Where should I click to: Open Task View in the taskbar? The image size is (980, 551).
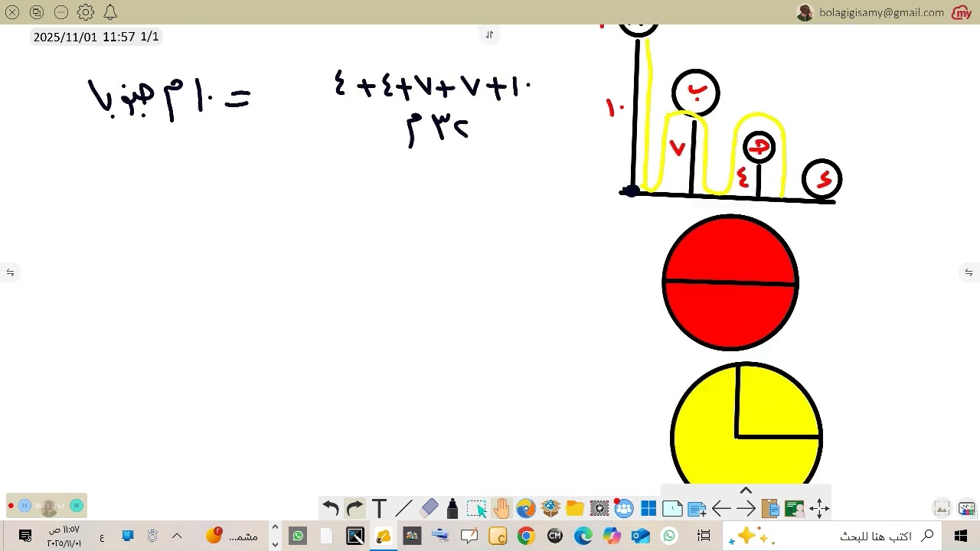click(704, 536)
